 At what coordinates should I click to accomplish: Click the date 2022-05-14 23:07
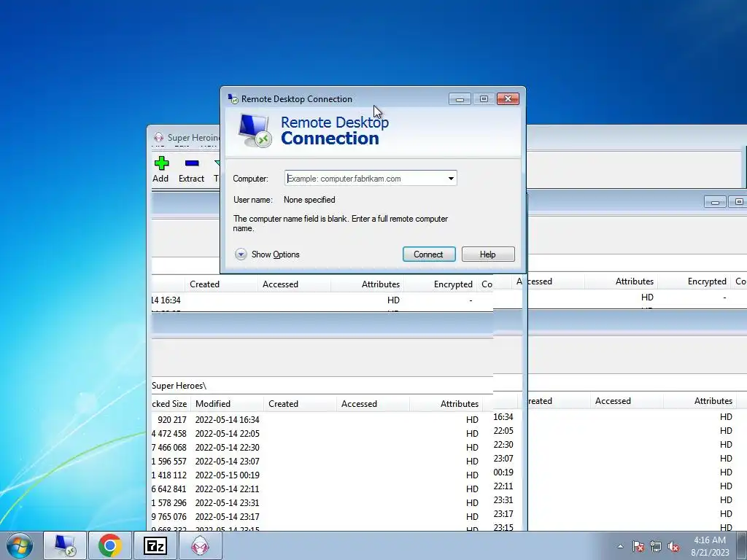click(x=228, y=462)
